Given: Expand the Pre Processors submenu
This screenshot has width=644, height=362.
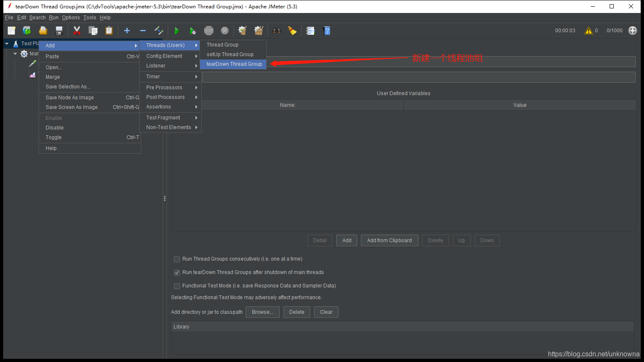Looking at the screenshot, I should (171, 88).
